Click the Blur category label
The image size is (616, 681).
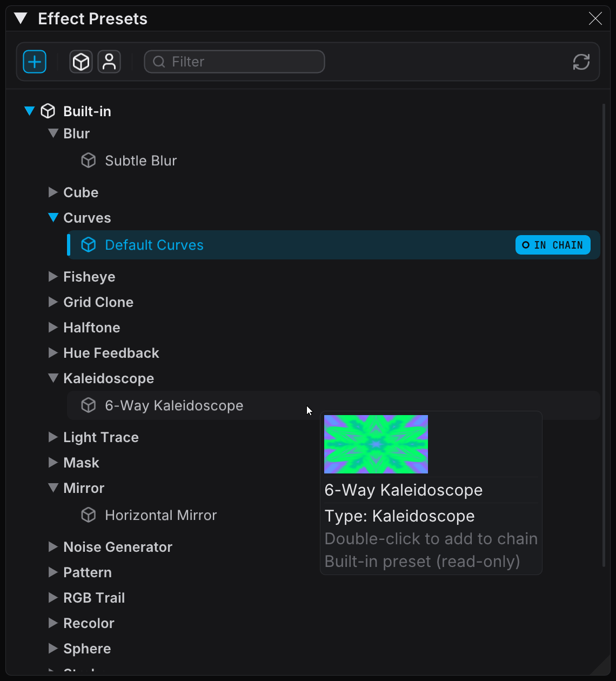76,133
